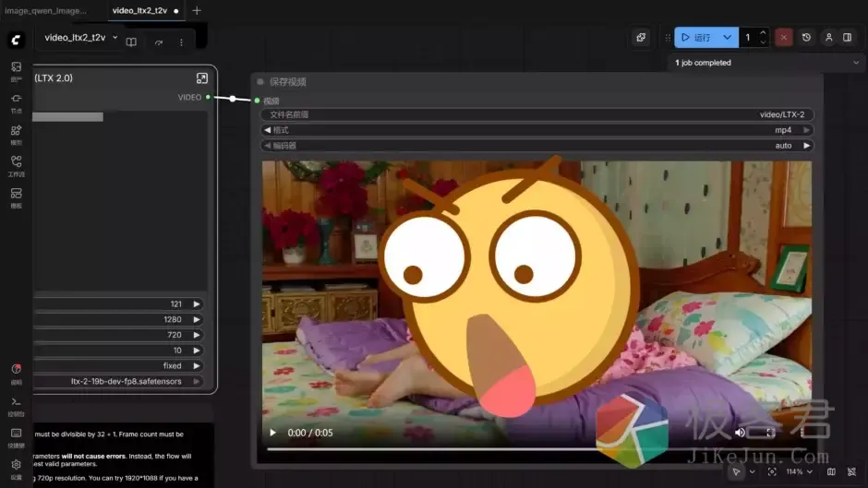Toggle the Save Video node collapse dot

tap(260, 82)
